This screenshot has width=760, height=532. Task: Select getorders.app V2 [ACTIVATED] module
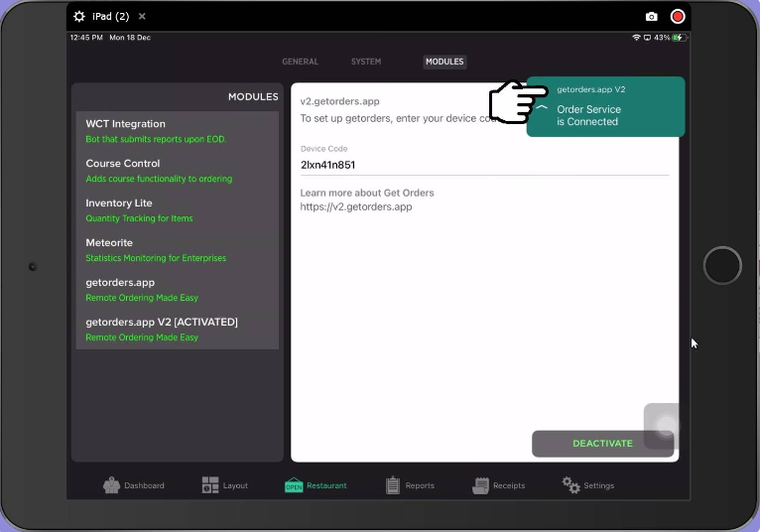pos(178,330)
